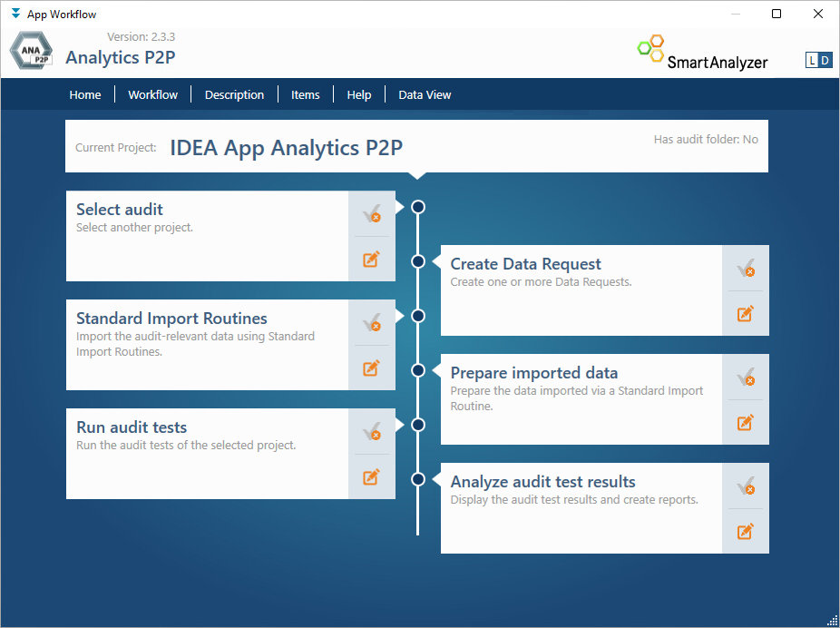Click the checkmark status icon for Analyze audit test results
Image resolution: width=840 pixels, height=628 pixels.
tap(746, 486)
